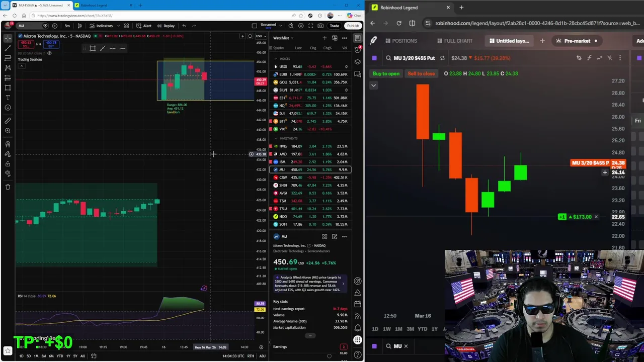Open indicator templates grid icon
644x362 pixels.
pos(126,26)
